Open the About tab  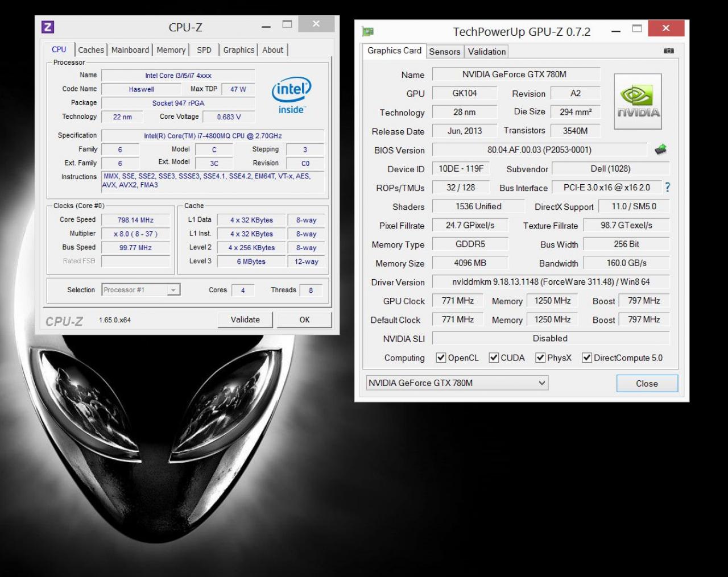273,50
